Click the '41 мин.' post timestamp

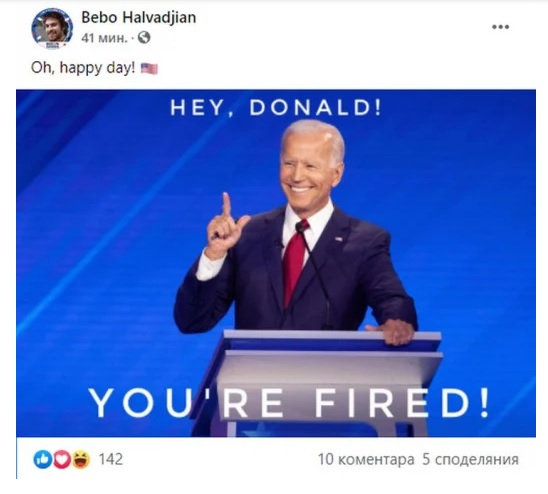(104, 37)
